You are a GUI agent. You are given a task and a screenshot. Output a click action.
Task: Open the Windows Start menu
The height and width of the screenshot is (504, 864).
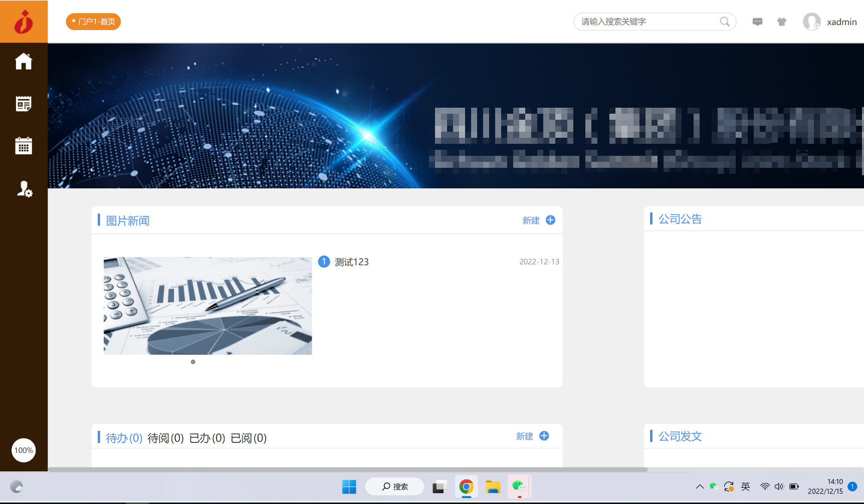click(349, 486)
